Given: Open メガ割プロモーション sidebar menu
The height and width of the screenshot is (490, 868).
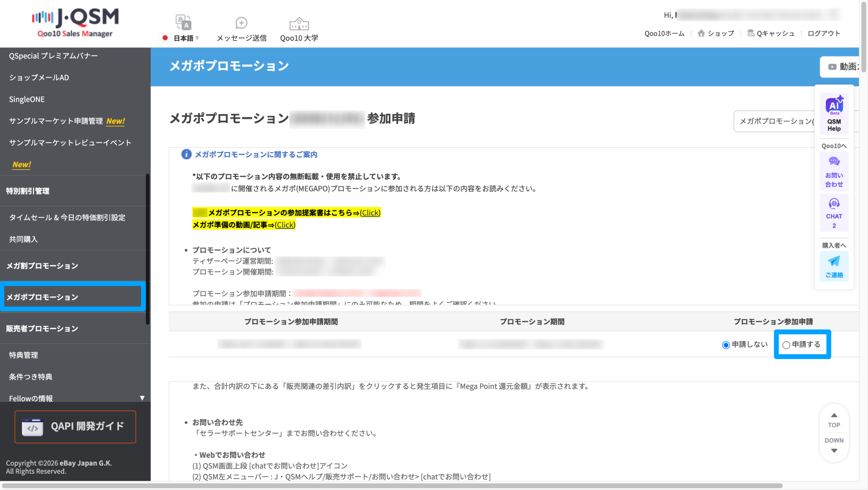Looking at the screenshot, I should point(42,266).
